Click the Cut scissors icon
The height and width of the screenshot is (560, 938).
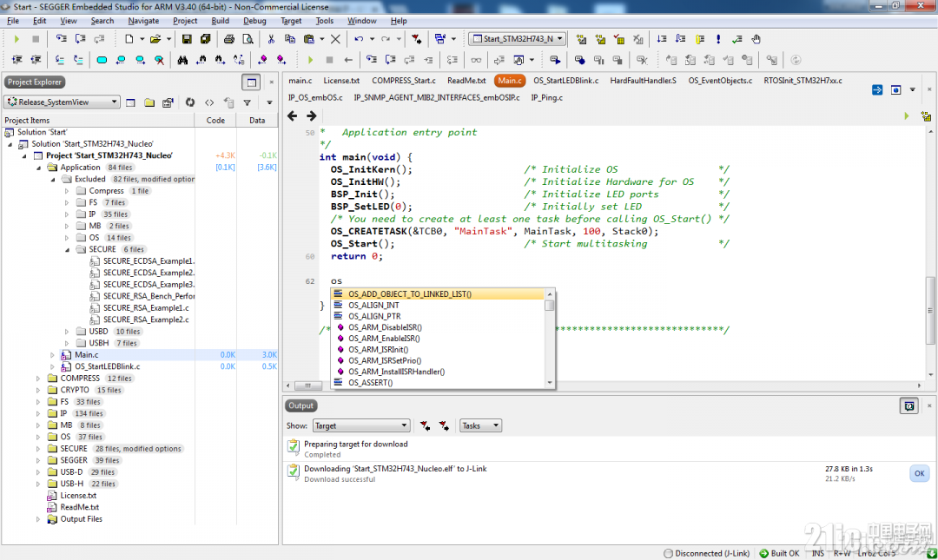pyautogui.click(x=271, y=39)
